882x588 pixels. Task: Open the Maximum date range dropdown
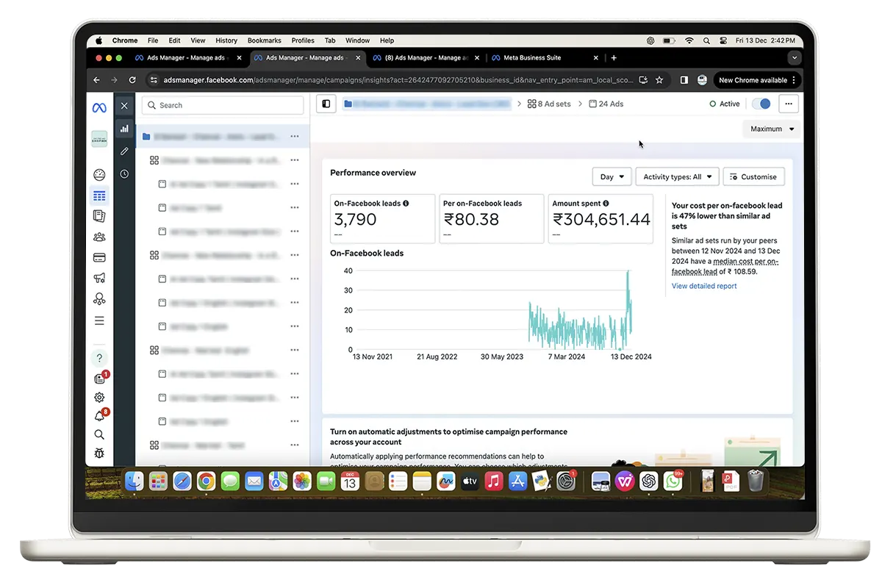point(772,129)
